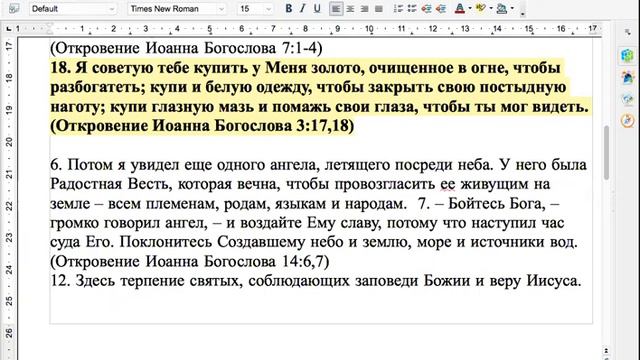Apply font color with the A icon

(460, 9)
